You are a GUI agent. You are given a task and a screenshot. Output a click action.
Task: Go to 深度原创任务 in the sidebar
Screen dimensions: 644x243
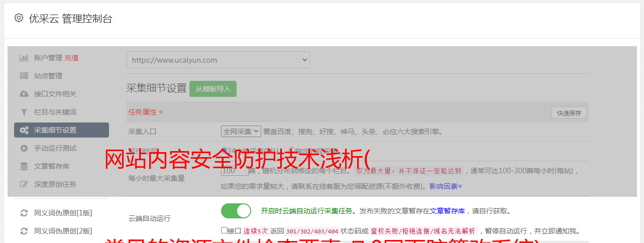55,184
